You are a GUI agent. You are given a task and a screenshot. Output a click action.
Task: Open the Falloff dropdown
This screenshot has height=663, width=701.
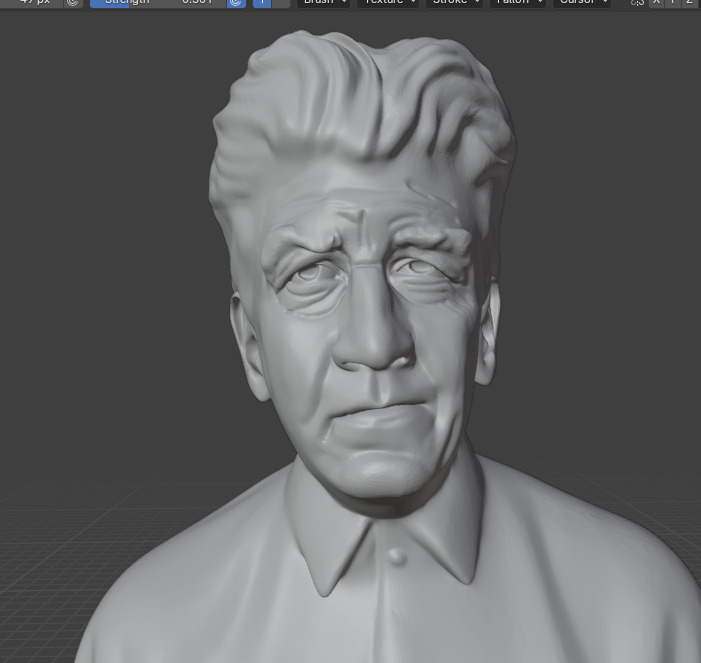click(x=518, y=2)
